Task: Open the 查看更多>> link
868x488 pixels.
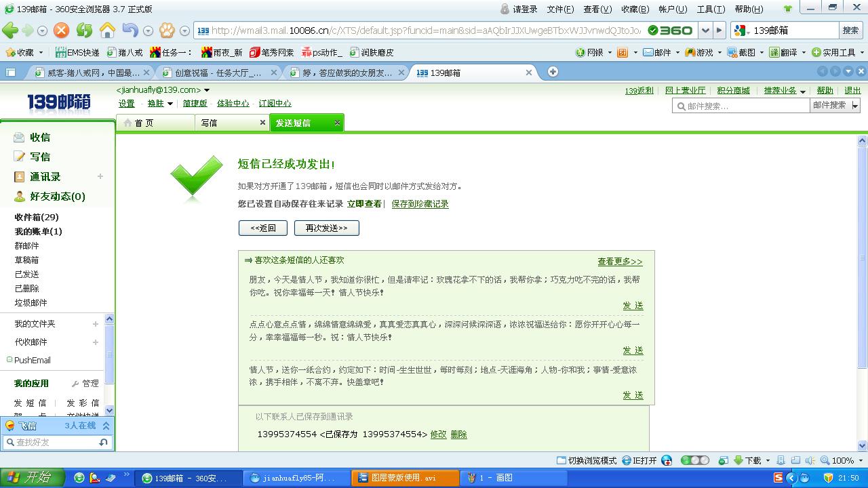Action: coord(620,262)
